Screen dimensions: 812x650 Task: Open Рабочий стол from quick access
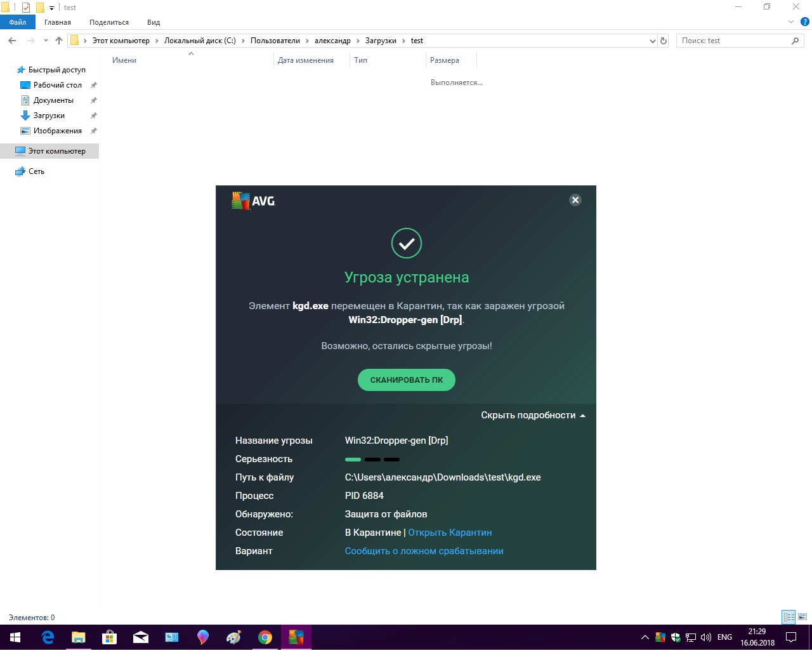[x=57, y=85]
